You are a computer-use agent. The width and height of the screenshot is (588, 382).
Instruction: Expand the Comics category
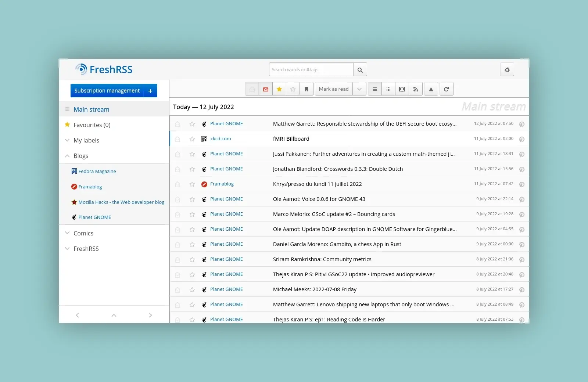[67, 233]
